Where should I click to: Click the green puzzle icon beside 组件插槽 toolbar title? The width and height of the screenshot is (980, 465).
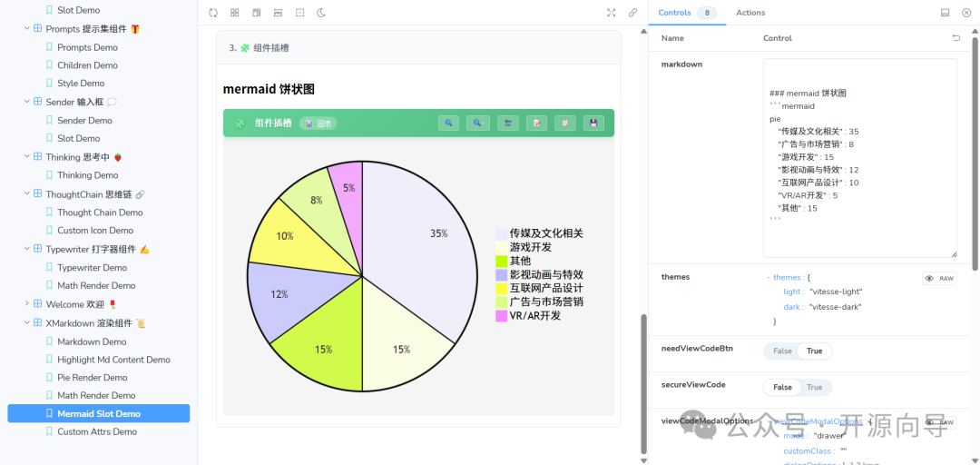(240, 124)
